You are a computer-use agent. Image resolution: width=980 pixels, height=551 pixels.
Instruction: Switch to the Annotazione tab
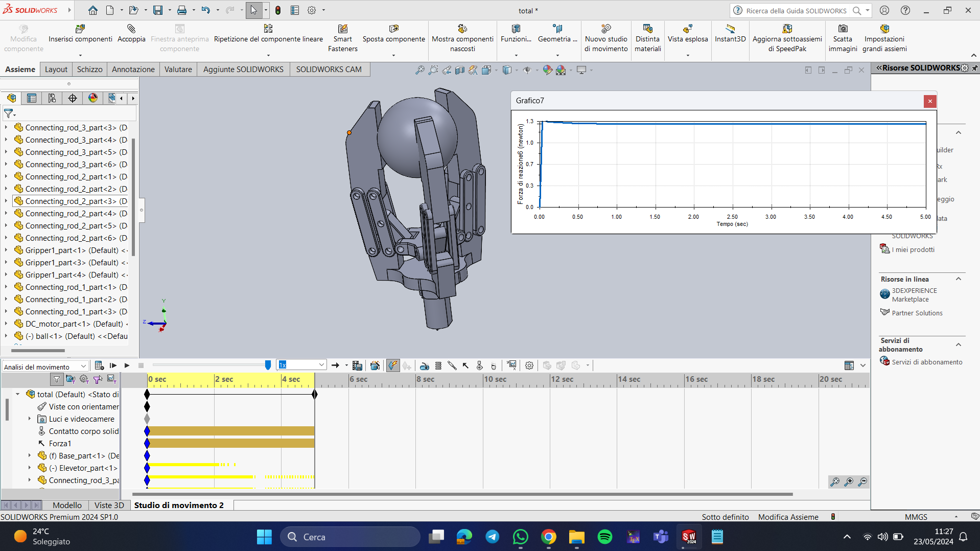tap(133, 70)
